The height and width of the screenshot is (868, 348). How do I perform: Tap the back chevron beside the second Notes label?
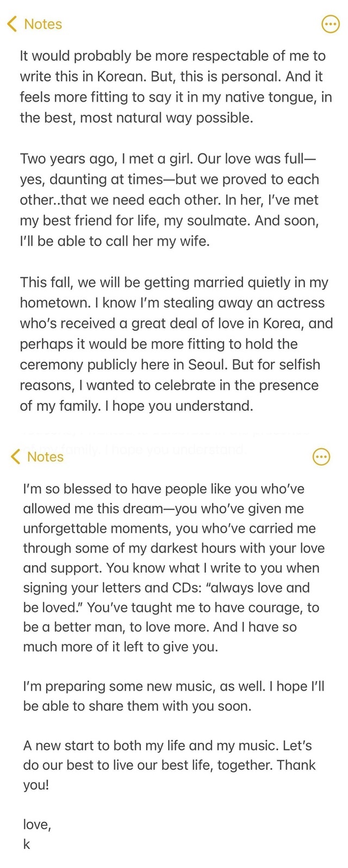16,457
